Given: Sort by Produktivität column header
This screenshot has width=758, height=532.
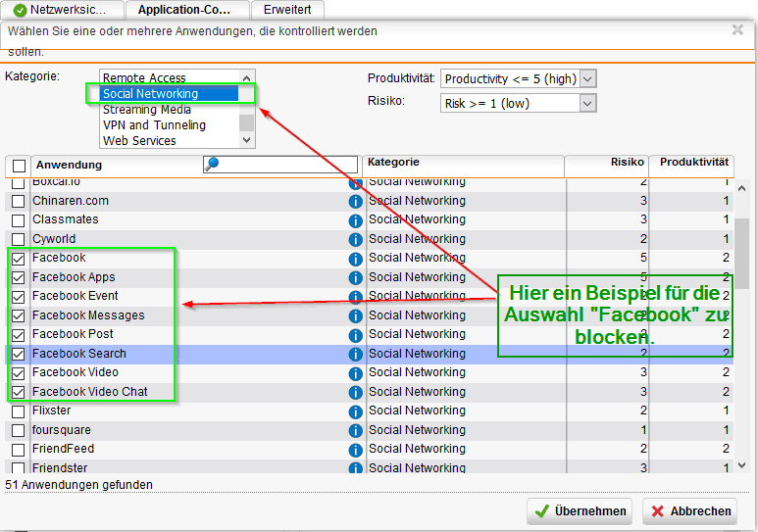Looking at the screenshot, I should (694, 162).
